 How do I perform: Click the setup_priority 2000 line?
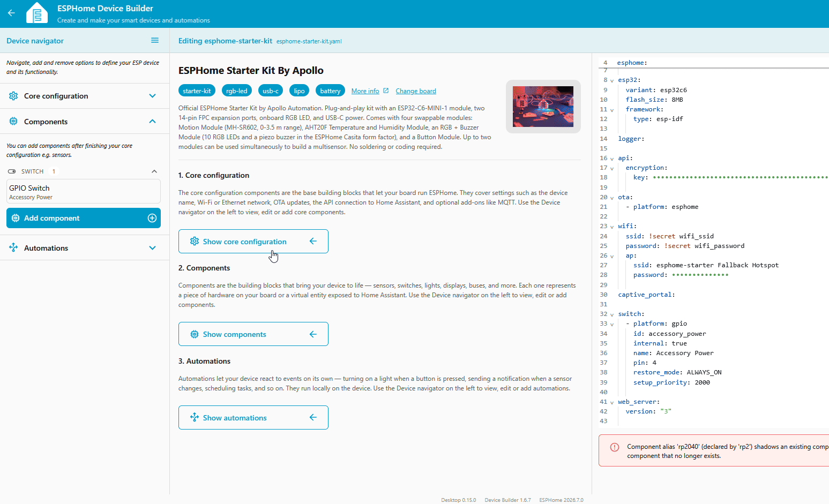click(x=671, y=382)
